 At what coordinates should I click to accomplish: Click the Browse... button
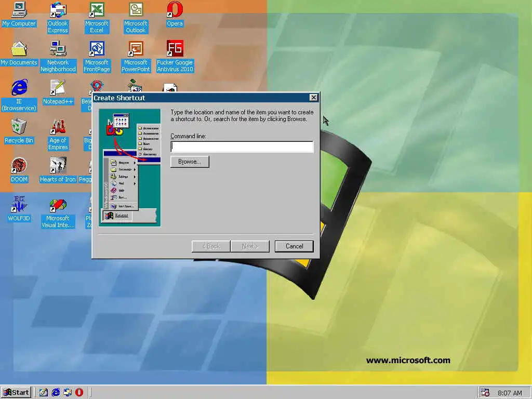click(x=190, y=162)
